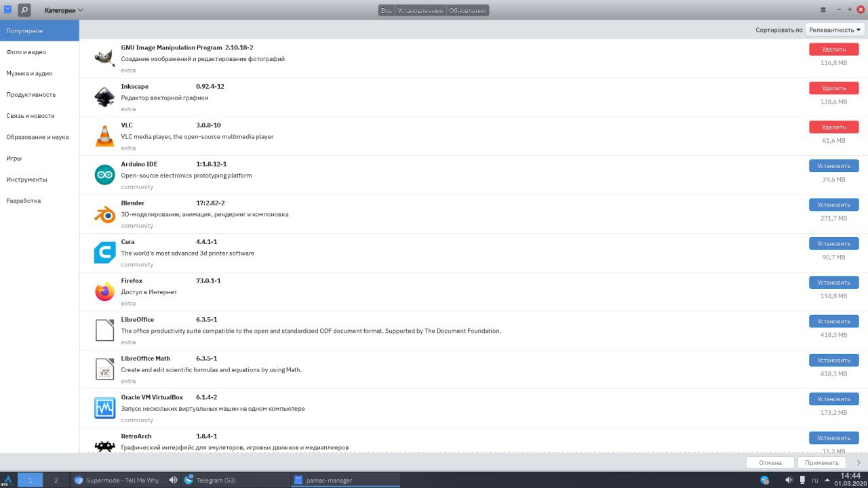Click the ru keyboard layout indicator

coord(815,481)
